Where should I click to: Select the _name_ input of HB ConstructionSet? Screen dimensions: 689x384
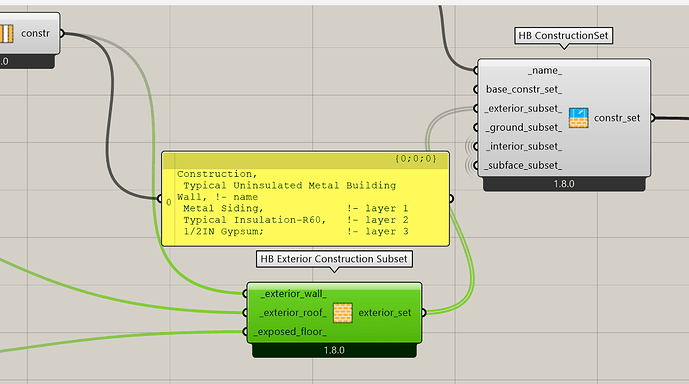[545, 70]
